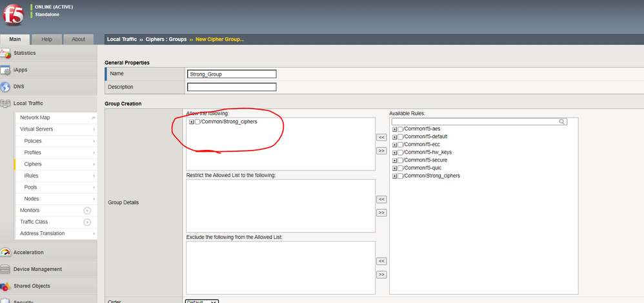Open the Ciphers menu item
Screen dimensions: 644x303
tap(55, 164)
